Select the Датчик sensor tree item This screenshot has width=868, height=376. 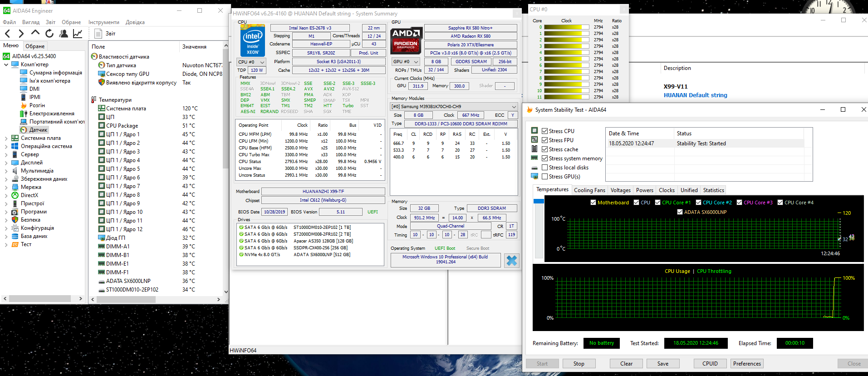click(39, 130)
